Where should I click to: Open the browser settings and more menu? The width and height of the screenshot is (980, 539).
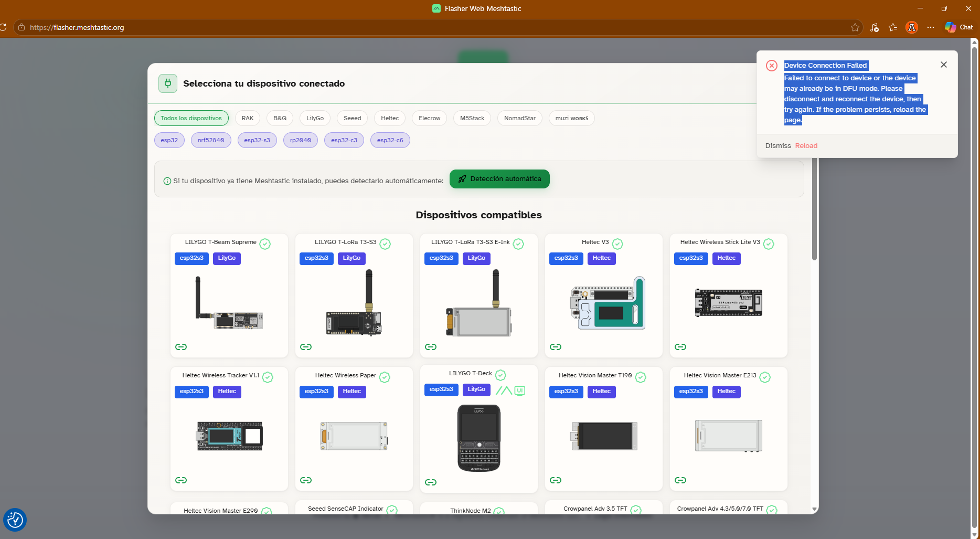coord(931,27)
